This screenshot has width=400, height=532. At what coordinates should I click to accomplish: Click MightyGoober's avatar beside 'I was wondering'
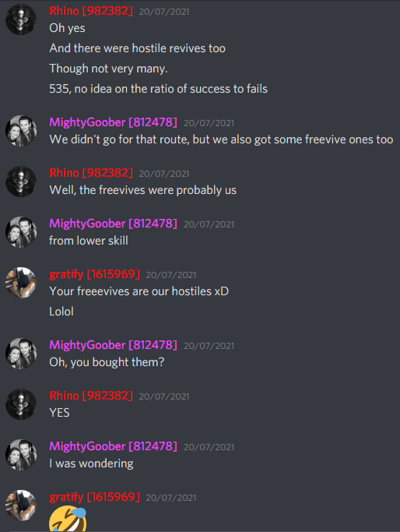pyautogui.click(x=21, y=455)
